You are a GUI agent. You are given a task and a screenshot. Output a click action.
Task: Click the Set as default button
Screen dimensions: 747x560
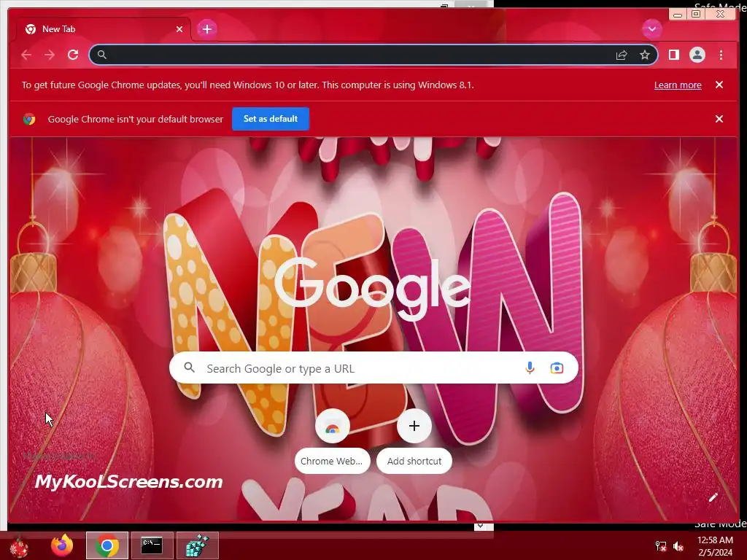[271, 119]
